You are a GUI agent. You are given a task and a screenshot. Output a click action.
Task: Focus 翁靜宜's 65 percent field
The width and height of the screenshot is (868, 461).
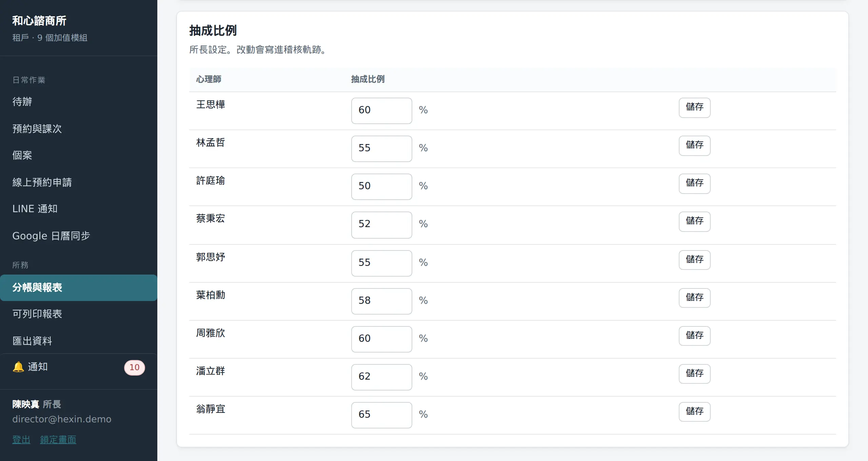point(381,415)
